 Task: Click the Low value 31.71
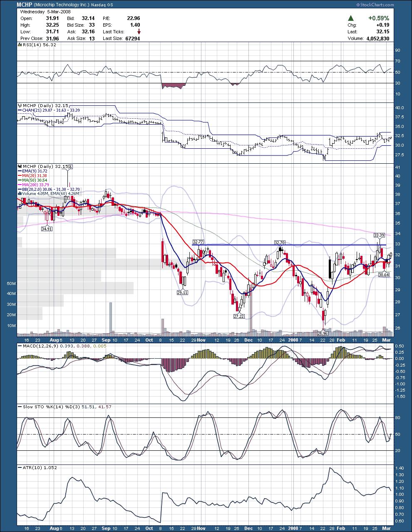[53, 32]
